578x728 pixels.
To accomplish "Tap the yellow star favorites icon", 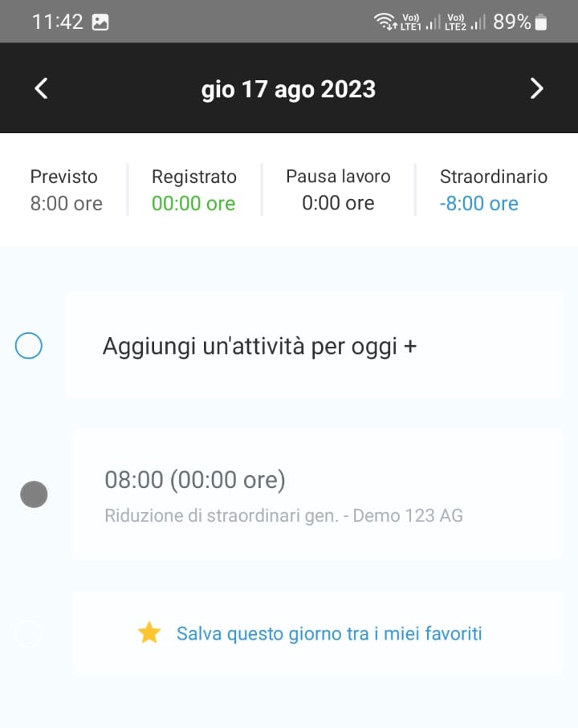I will 149,632.
